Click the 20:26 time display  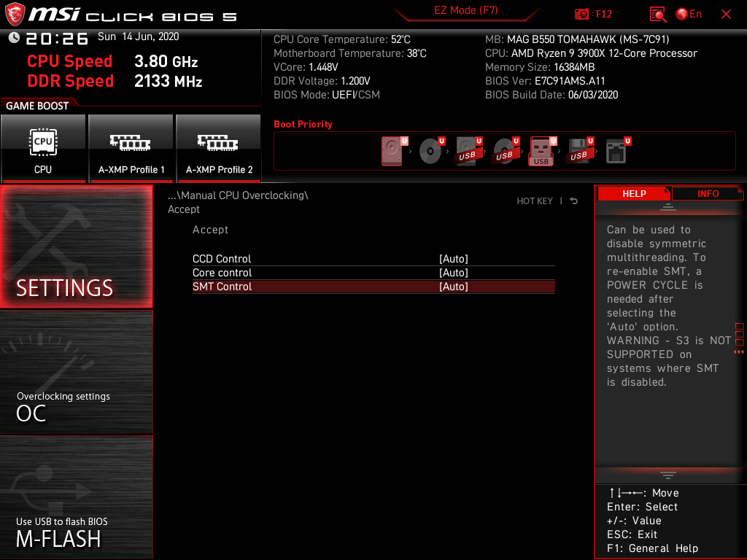57,39
